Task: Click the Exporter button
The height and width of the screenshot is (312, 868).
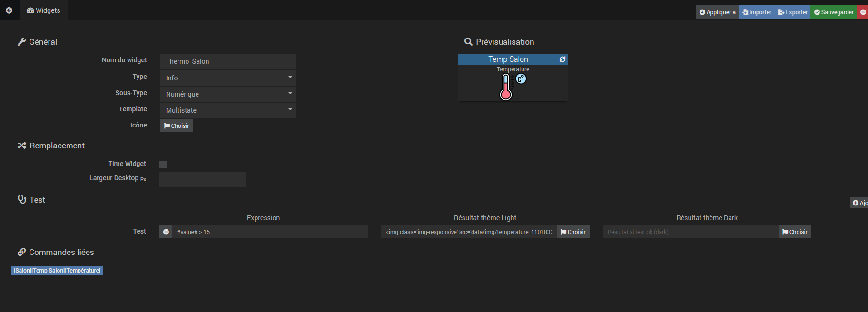Action: tap(793, 12)
